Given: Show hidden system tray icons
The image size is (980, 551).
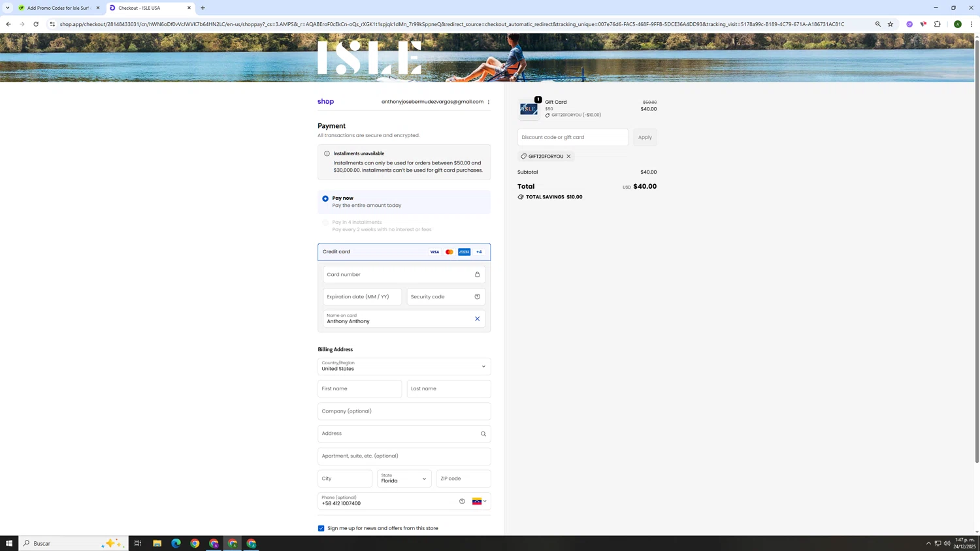Looking at the screenshot, I should click(x=928, y=543).
